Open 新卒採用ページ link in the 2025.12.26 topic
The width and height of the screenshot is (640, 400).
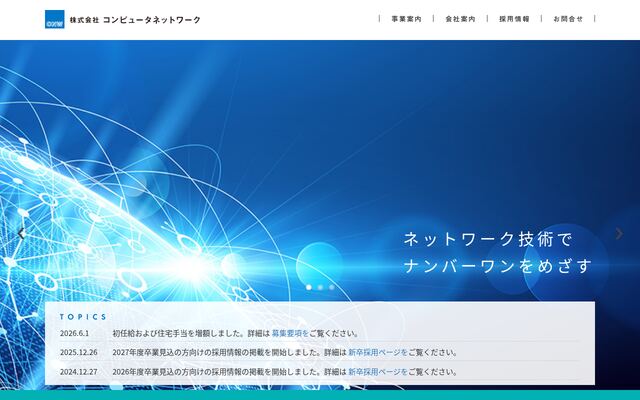coord(378,352)
